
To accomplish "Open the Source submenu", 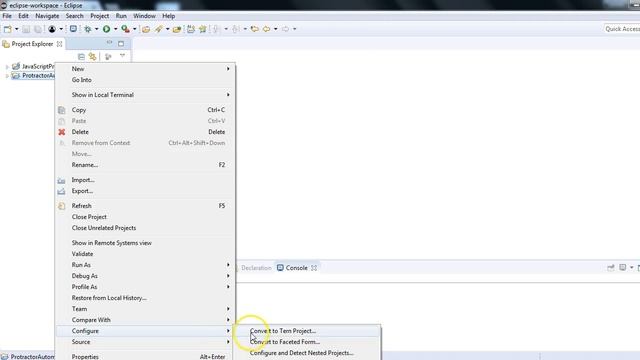I will pos(145,342).
